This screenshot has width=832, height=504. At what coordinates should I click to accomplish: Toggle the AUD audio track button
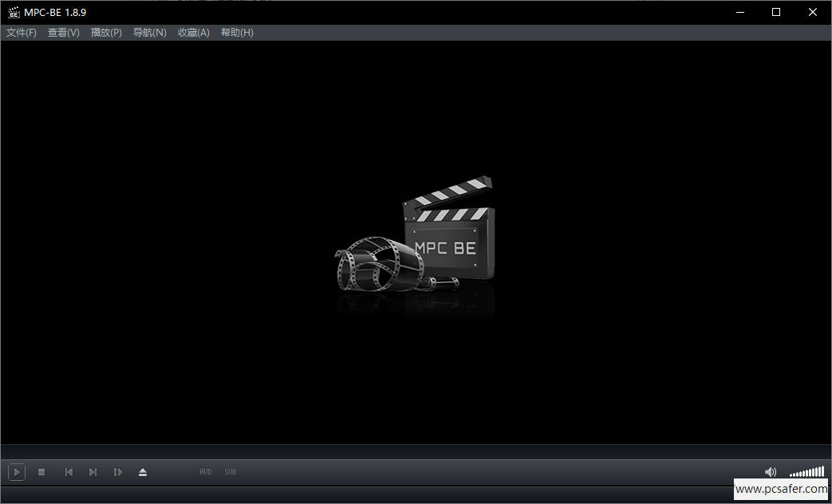[x=205, y=471]
